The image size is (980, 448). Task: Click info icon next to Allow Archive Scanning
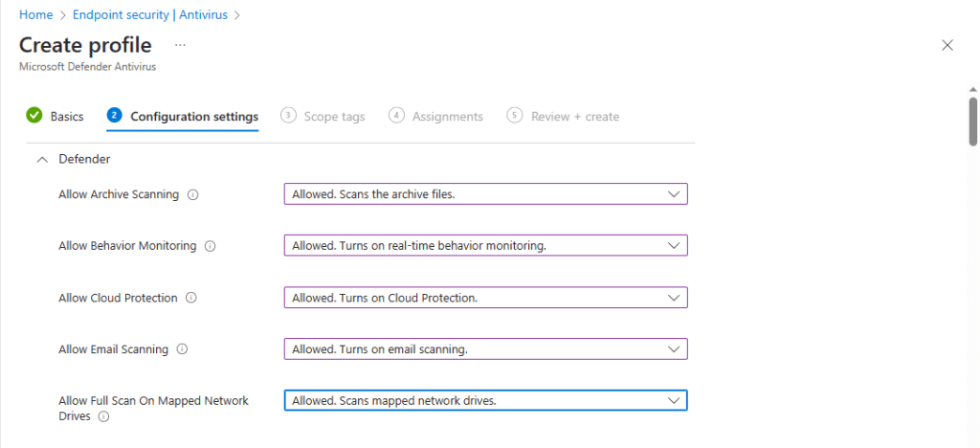[193, 194]
